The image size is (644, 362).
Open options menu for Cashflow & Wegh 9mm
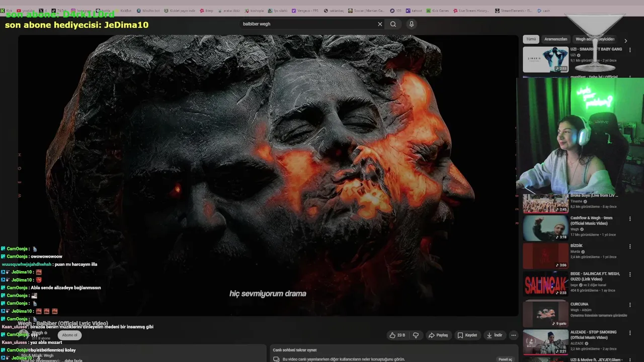tap(630, 219)
